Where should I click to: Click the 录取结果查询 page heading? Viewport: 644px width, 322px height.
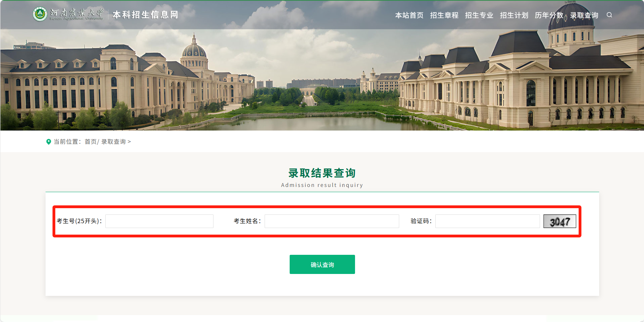[322, 173]
